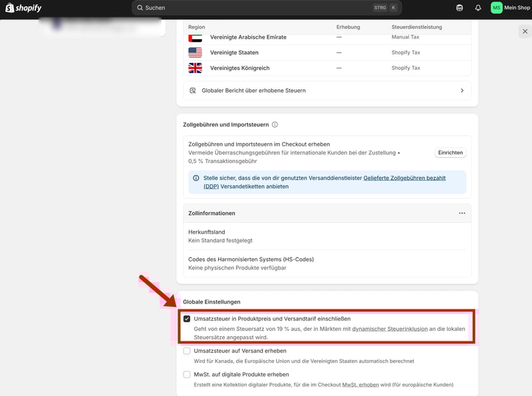Expand Globaler Bericht über erhobene Steuern chevron
Viewport: 532px width, 396px height.
[462, 91]
